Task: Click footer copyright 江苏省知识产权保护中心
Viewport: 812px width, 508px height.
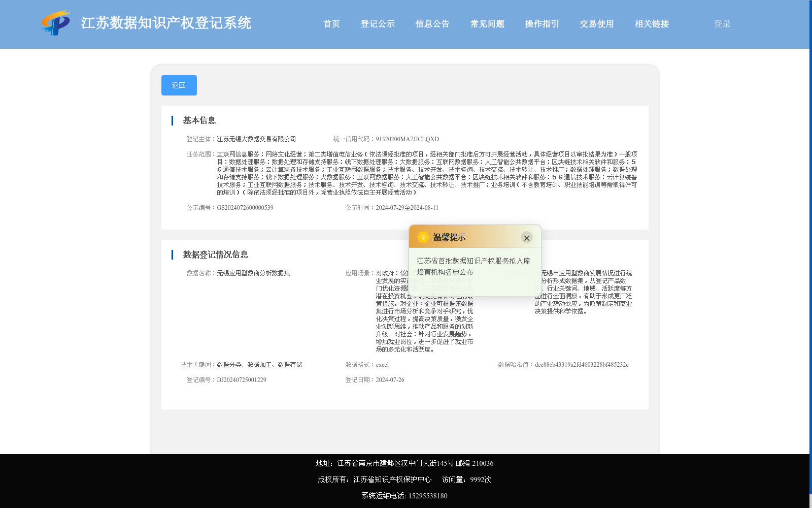Action: point(392,480)
